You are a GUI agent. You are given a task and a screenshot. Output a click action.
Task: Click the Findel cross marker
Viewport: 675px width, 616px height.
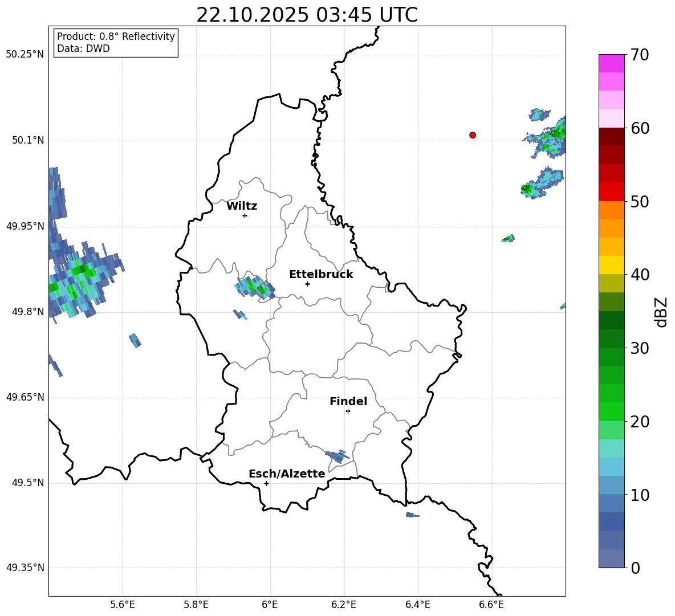348,411
